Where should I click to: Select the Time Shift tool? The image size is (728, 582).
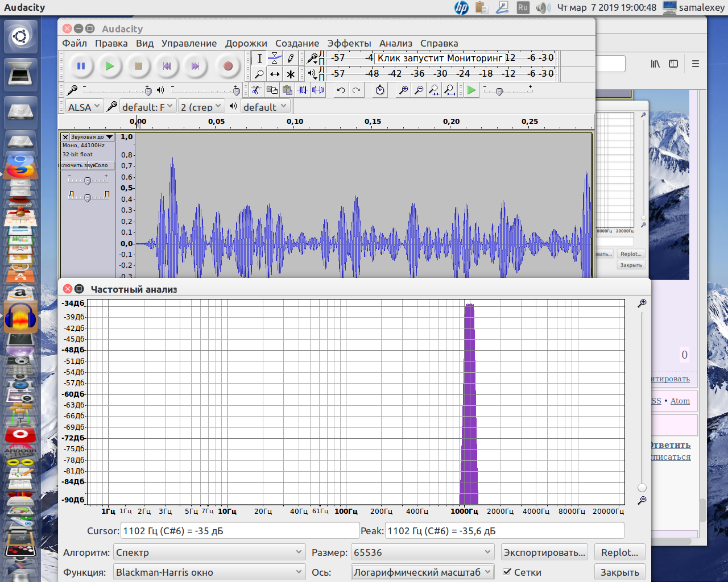click(275, 74)
